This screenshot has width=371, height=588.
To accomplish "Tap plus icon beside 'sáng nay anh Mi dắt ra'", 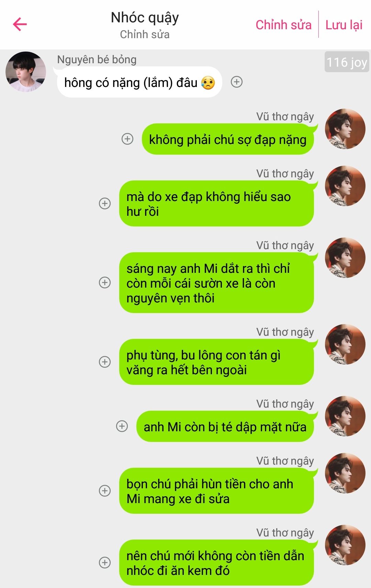I will click(x=105, y=282).
